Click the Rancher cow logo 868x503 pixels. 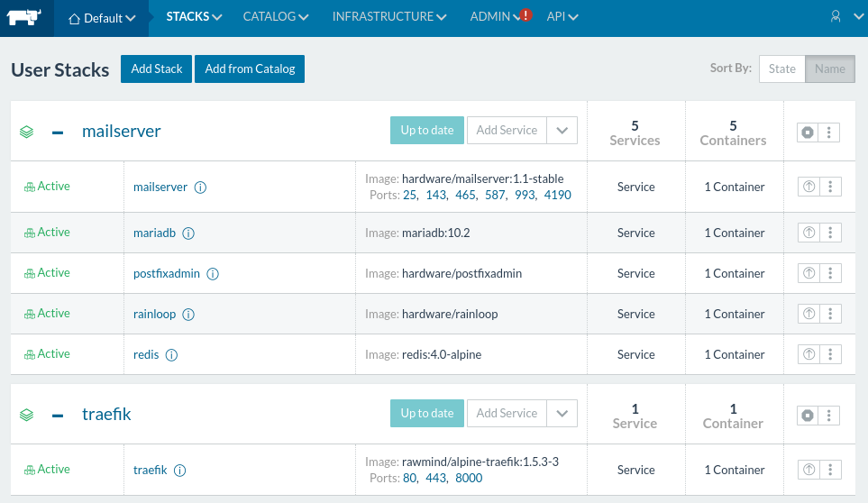pos(23,17)
